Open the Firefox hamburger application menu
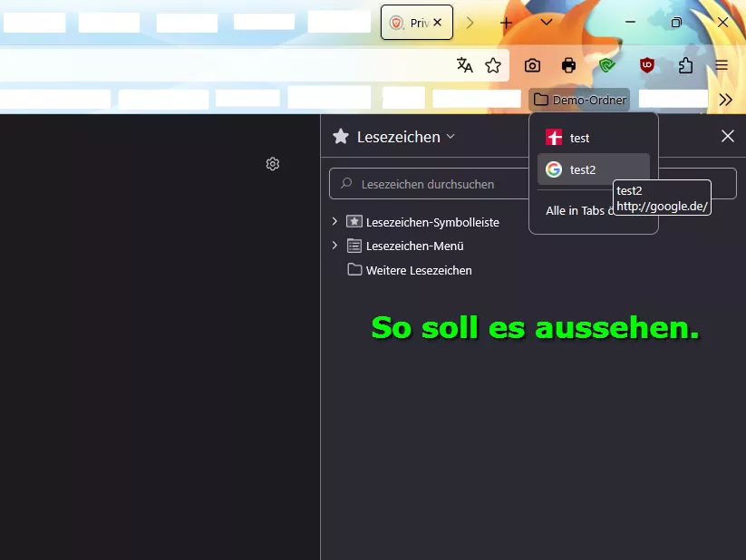 [722, 65]
